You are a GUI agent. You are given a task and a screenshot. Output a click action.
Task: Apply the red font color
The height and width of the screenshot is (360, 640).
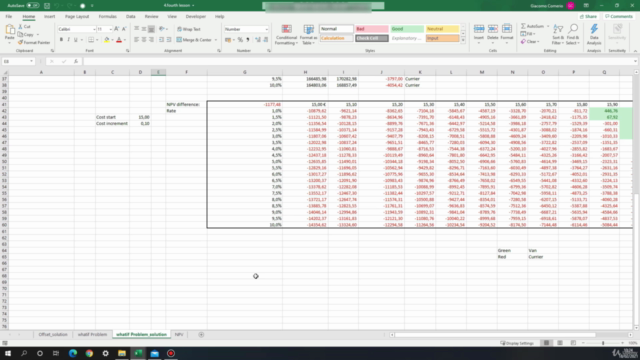click(119, 40)
